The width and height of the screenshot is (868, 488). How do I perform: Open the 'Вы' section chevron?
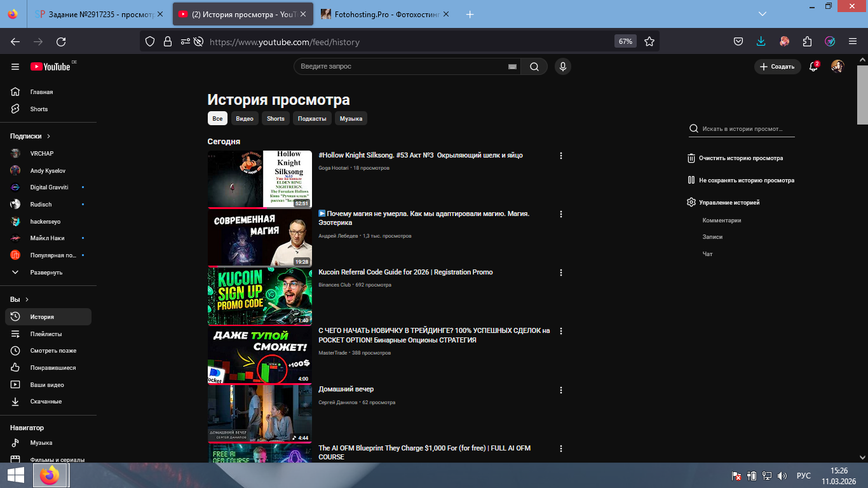27,299
